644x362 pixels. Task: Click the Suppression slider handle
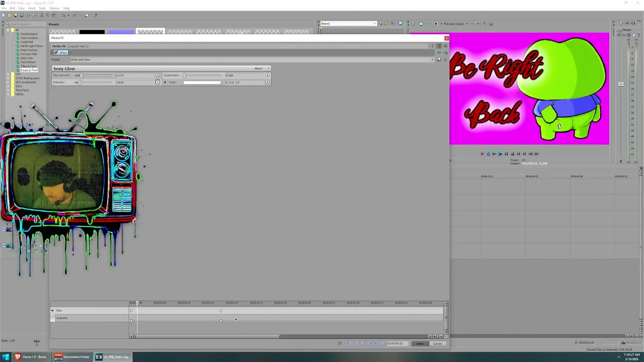tap(184, 75)
